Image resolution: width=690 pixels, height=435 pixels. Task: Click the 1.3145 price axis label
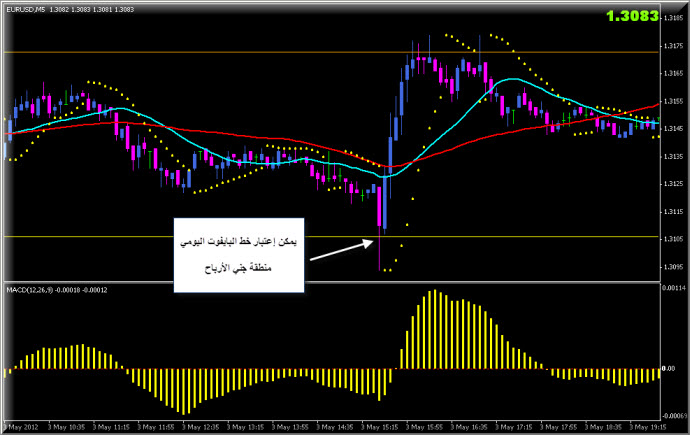(674, 128)
